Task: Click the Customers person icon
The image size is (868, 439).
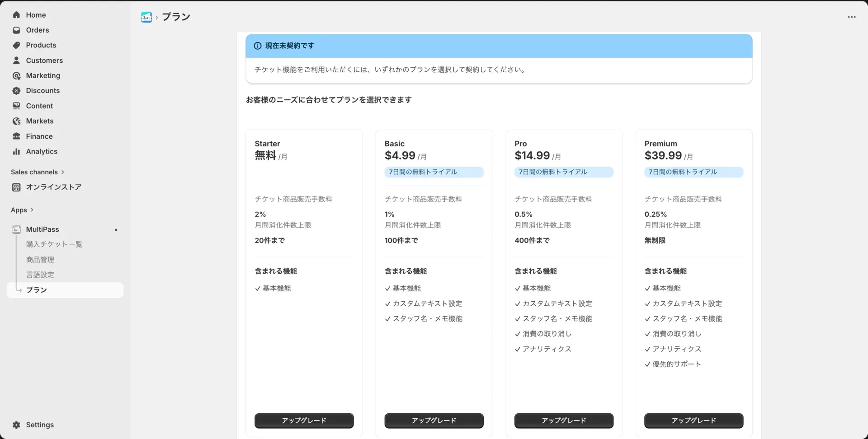Action: click(16, 60)
